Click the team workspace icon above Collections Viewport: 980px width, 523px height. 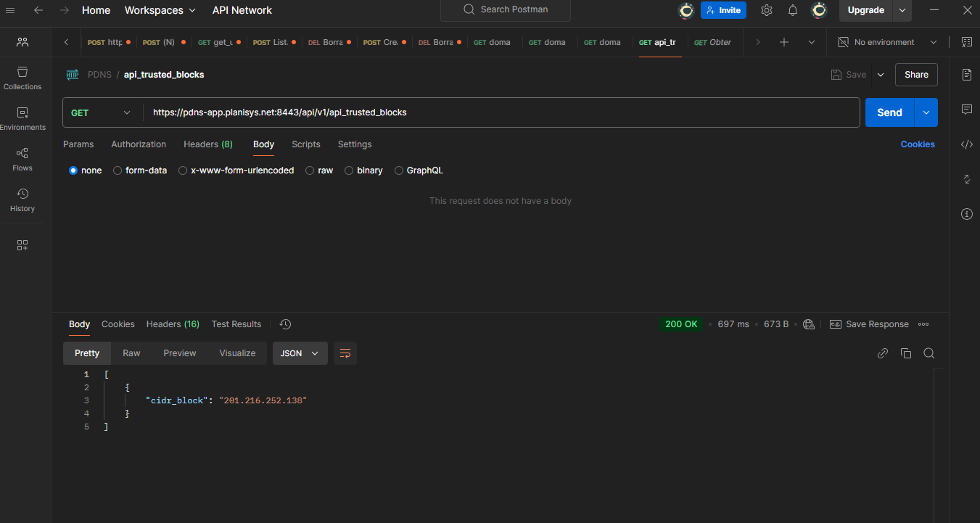pyautogui.click(x=22, y=42)
